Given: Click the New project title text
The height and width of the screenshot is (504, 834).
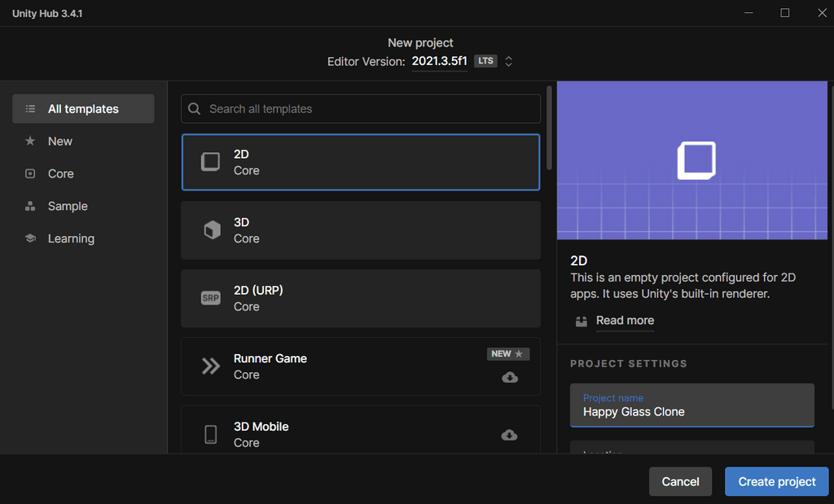Looking at the screenshot, I should pyautogui.click(x=420, y=42).
